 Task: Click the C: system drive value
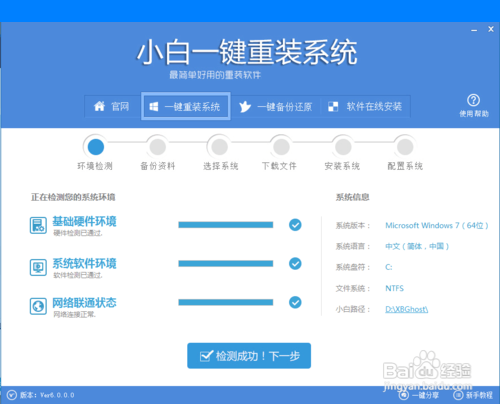[389, 267]
